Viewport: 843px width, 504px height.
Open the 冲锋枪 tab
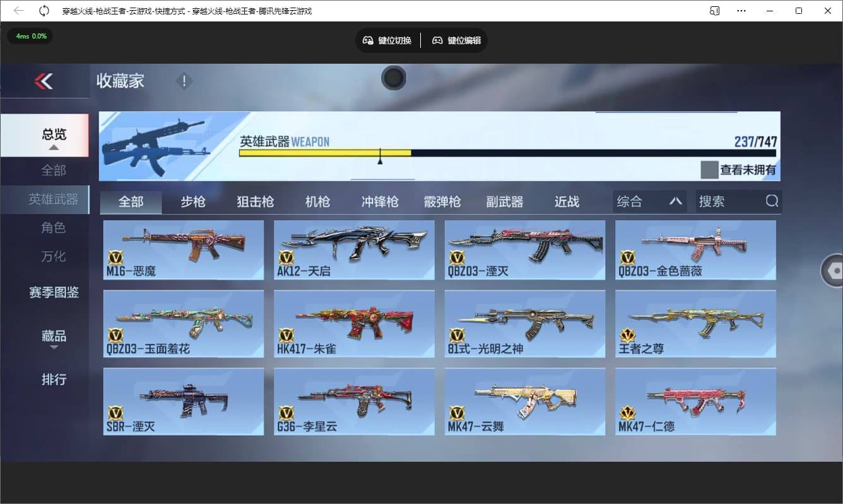[380, 201]
